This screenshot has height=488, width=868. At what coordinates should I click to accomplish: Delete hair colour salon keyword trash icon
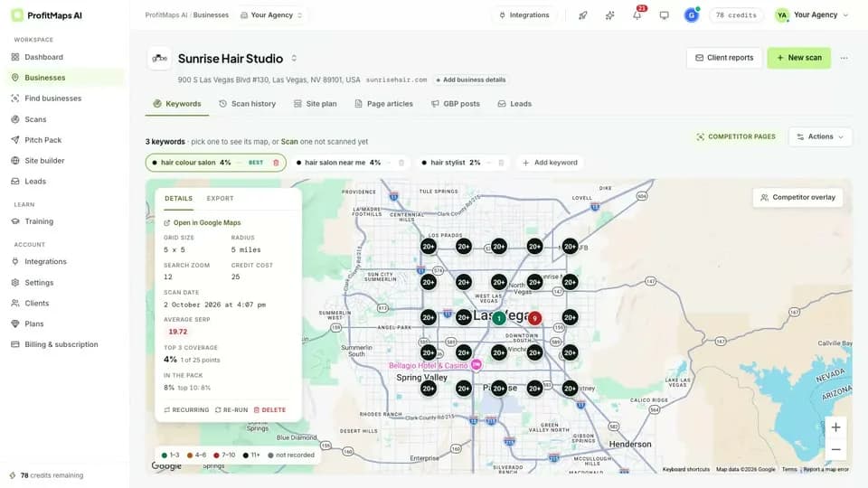tap(277, 163)
